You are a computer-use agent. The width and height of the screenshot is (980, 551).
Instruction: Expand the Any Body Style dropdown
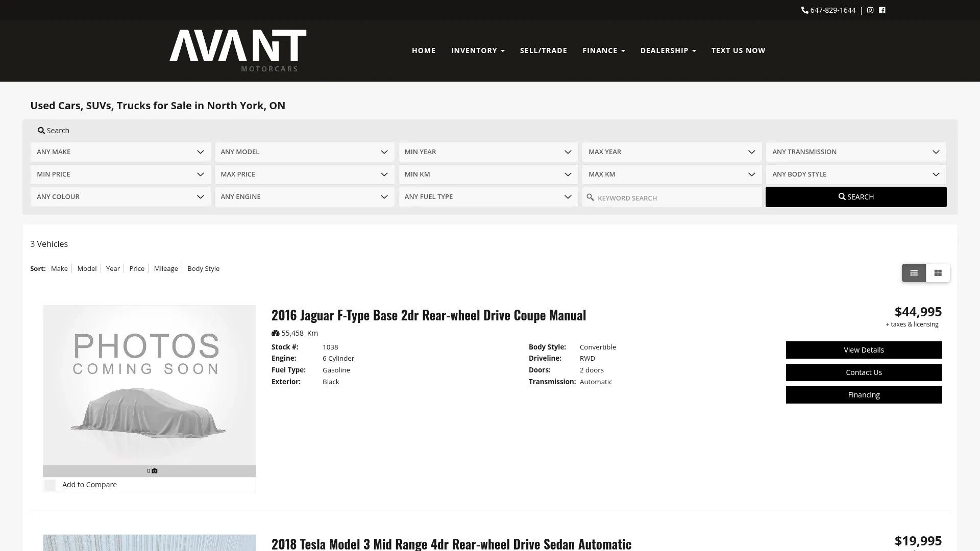click(x=856, y=174)
